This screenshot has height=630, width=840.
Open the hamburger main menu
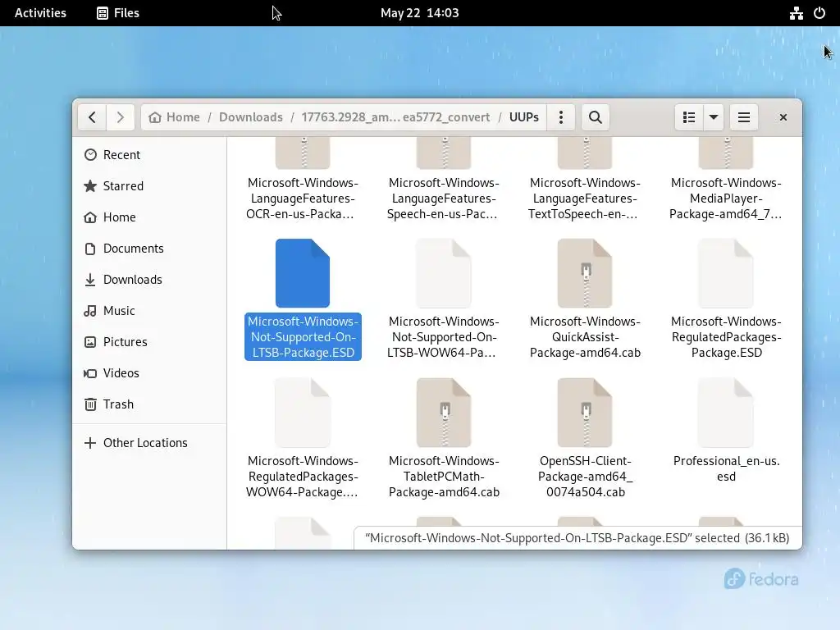(x=743, y=117)
